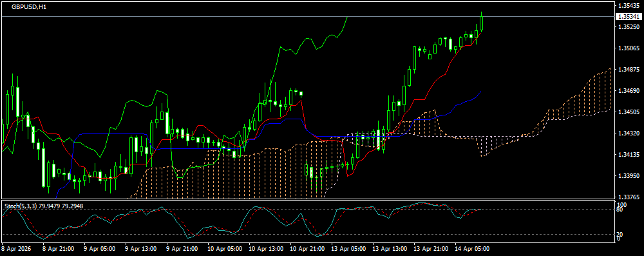The width and height of the screenshot is (644, 256).
Task: Select the current price label 1.35341
Action: tap(629, 17)
